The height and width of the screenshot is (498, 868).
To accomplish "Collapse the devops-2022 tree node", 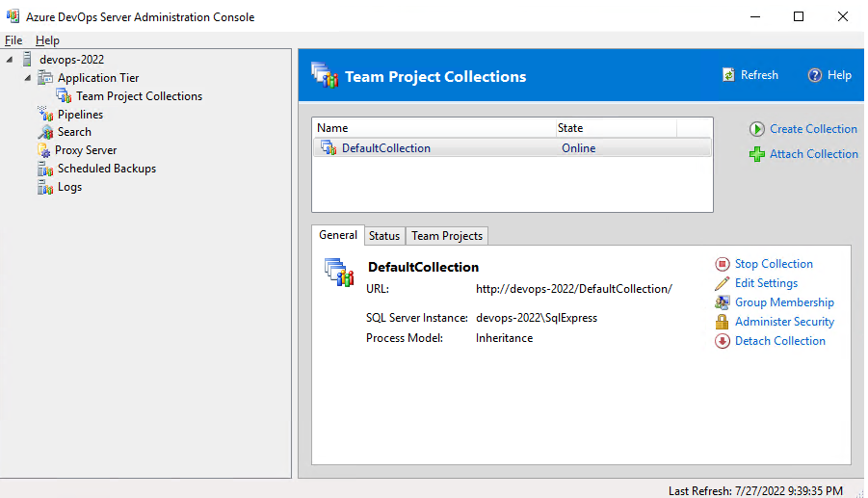I will [x=10, y=59].
